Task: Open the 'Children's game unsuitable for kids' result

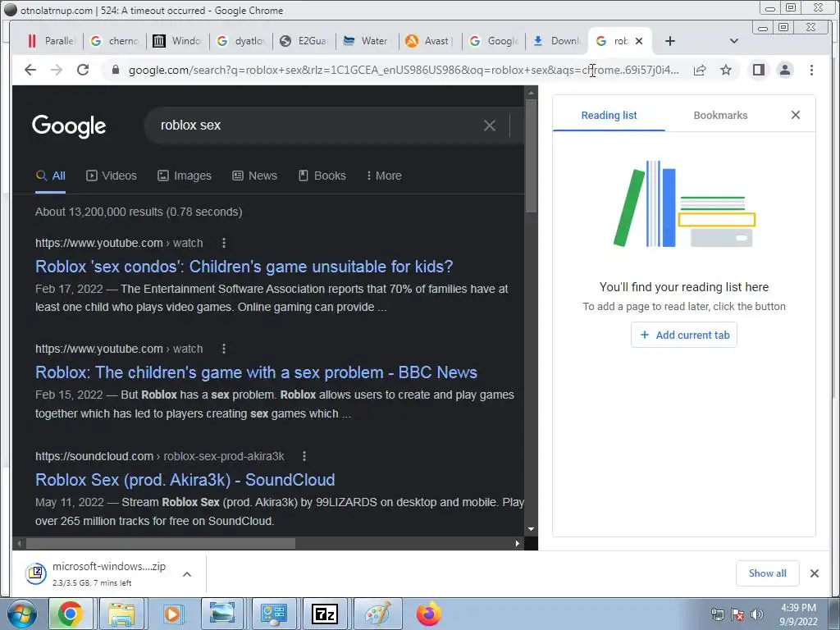Action: 244,267
